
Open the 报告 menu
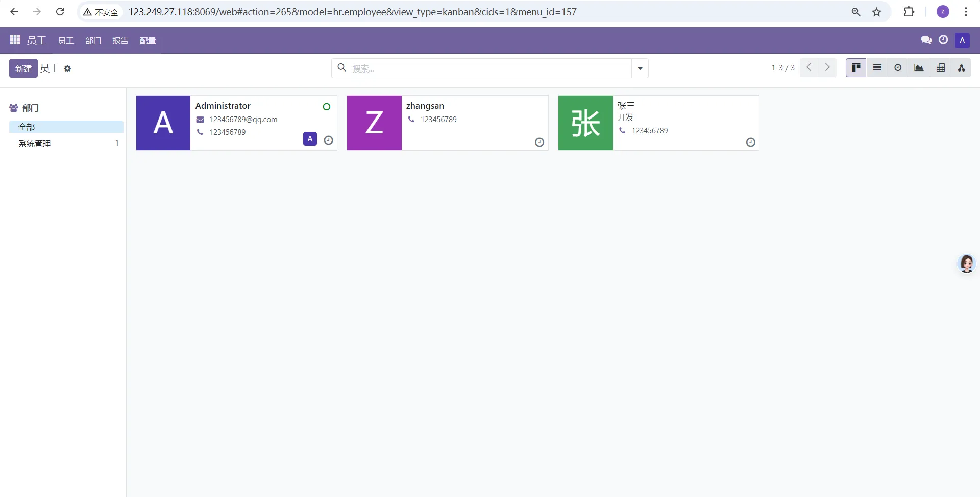pos(120,41)
